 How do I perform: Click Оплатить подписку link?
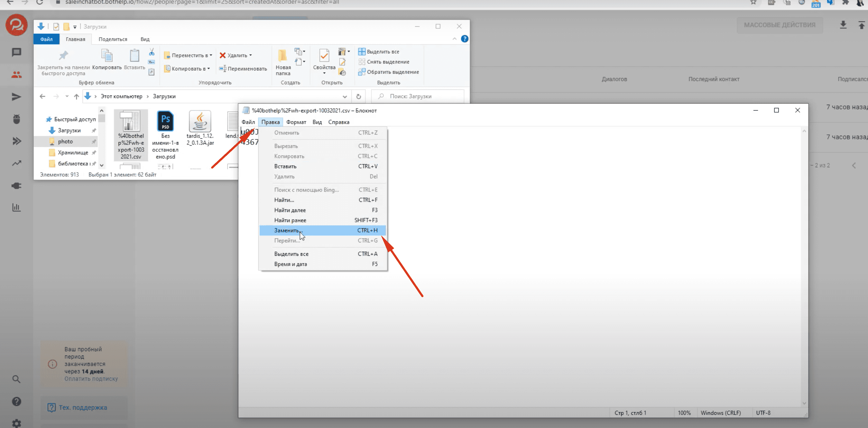[x=91, y=379]
